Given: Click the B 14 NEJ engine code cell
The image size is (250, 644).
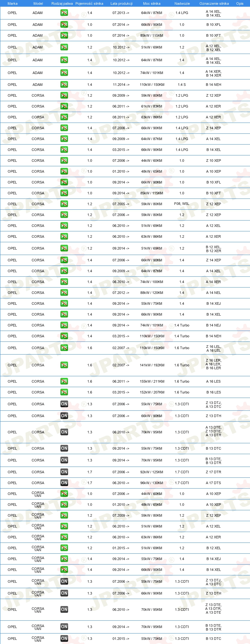Looking at the screenshot, I should tap(214, 325).
